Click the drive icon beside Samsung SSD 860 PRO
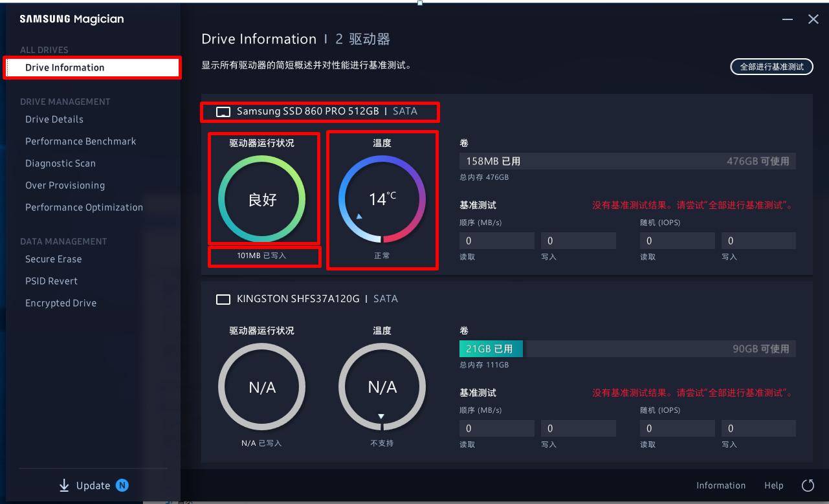This screenshot has width=829, height=504. (x=223, y=111)
